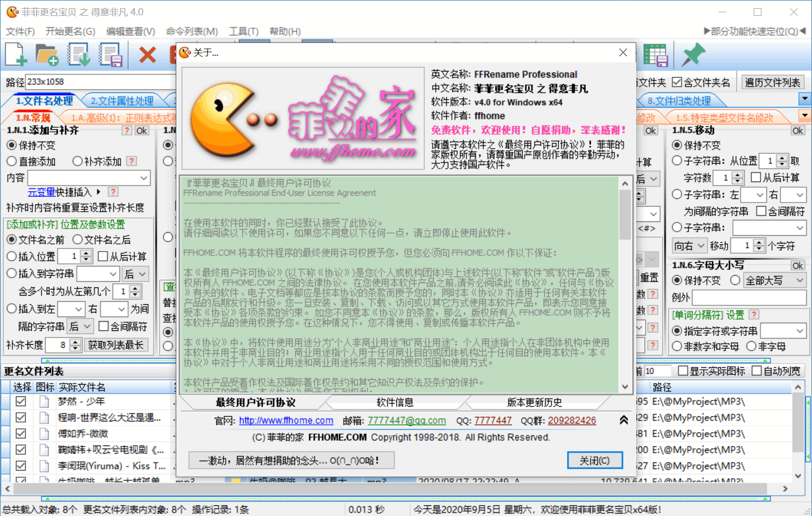Click the import list notepad icon

pyautogui.click(x=79, y=54)
